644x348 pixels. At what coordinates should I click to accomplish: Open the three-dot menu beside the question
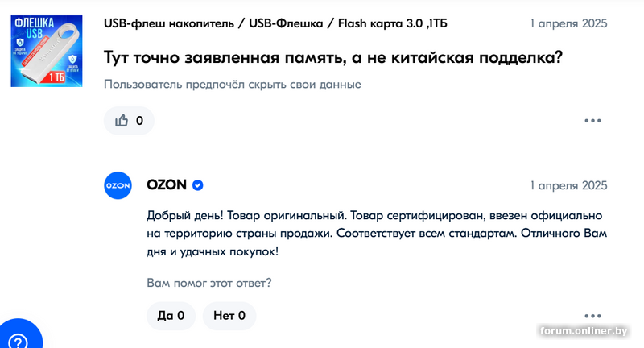[592, 120]
